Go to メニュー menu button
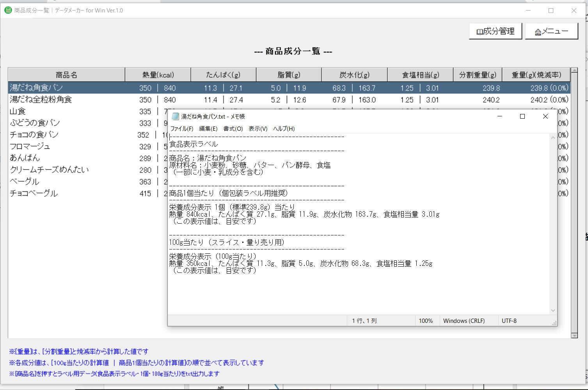Viewport: 588px width, 390px height. (551, 31)
